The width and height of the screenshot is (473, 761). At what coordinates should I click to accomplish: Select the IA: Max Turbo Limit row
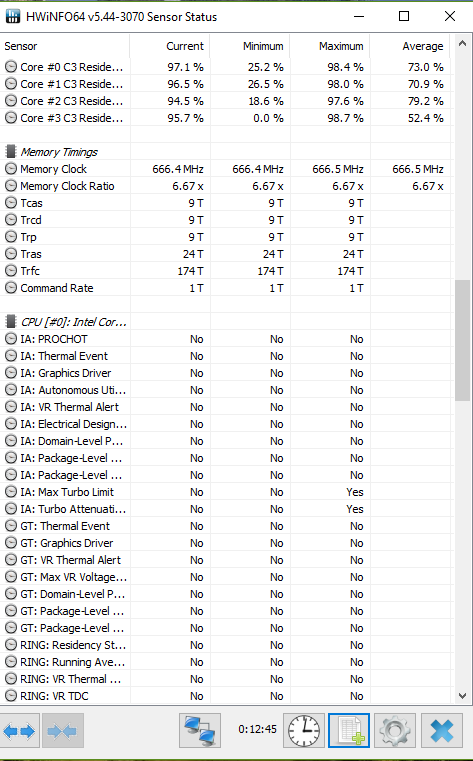(226, 492)
